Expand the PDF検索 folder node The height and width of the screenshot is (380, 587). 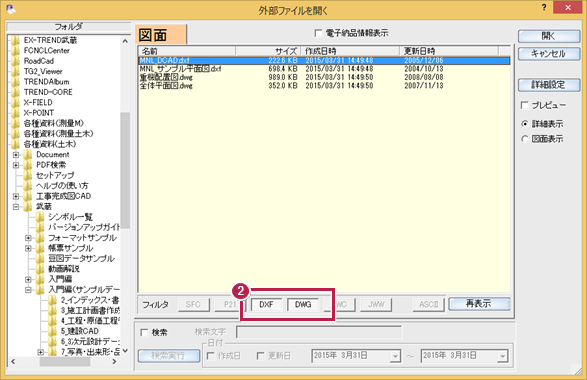[16, 165]
